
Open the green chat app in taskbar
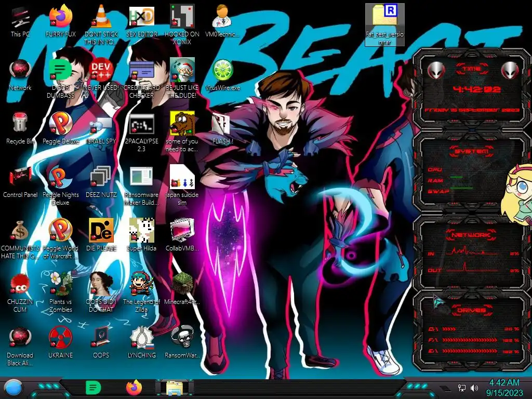pos(94,388)
